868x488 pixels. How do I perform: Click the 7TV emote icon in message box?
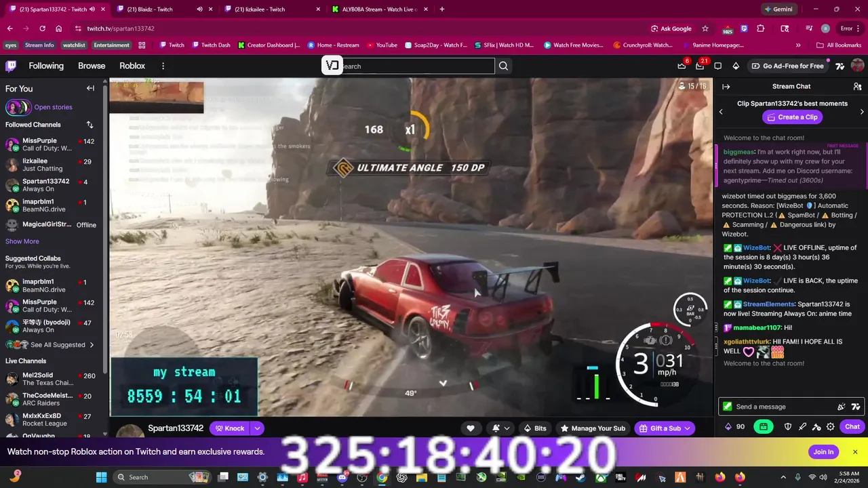tap(856, 407)
